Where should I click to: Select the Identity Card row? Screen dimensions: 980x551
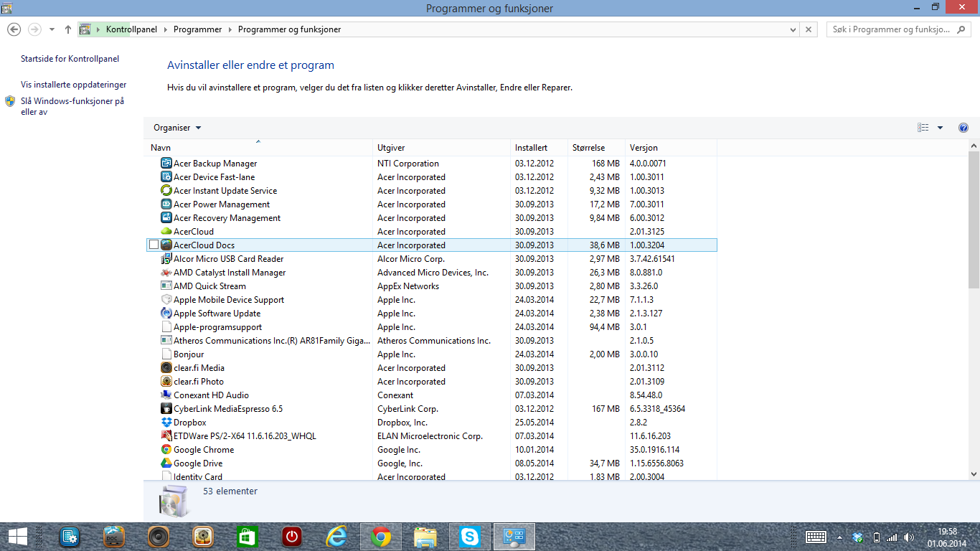coord(430,476)
